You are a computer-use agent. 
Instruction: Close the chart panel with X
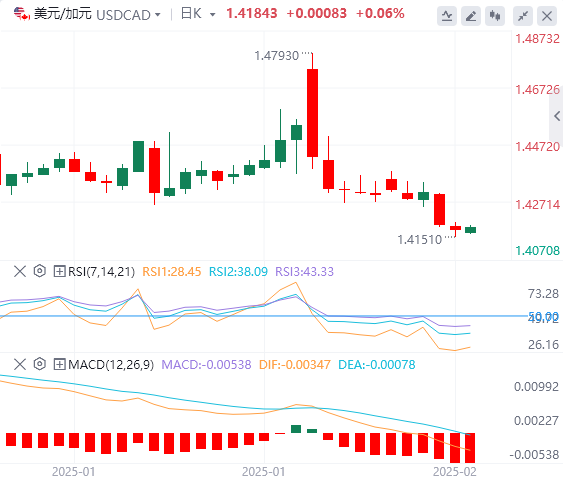(547, 16)
